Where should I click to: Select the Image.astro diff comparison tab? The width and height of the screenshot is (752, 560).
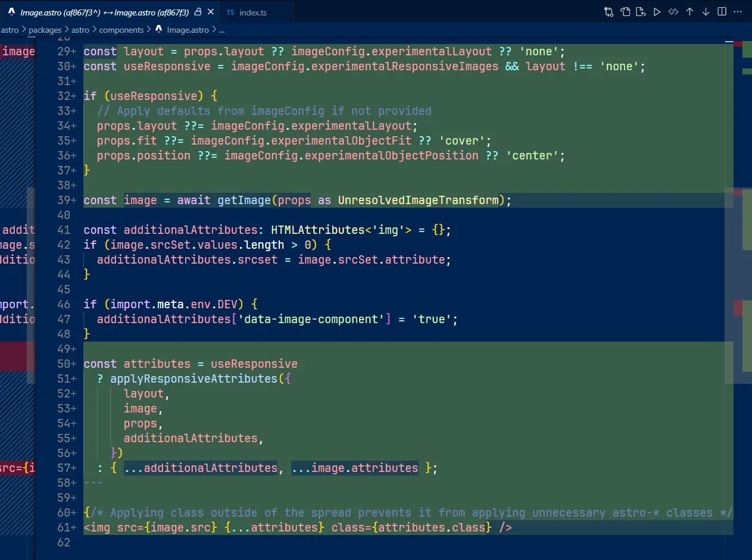pos(104,12)
